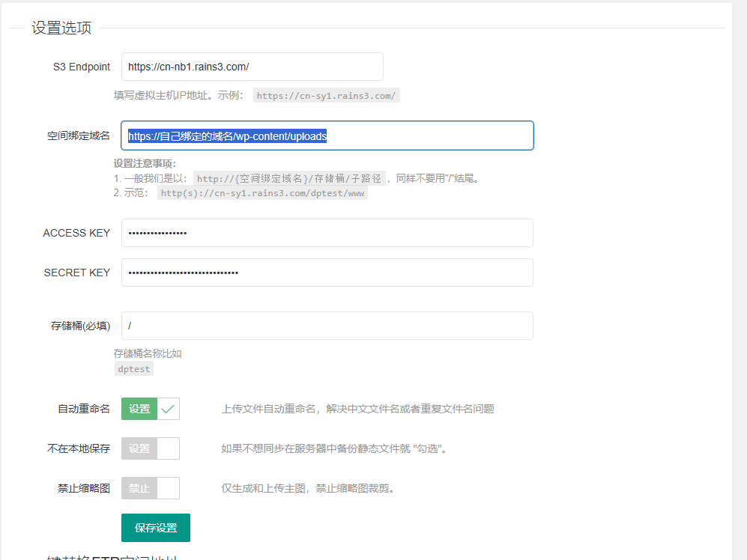The width and height of the screenshot is (747, 560).
Task: Click the 存储桶(必填) label
Action: pos(80,326)
